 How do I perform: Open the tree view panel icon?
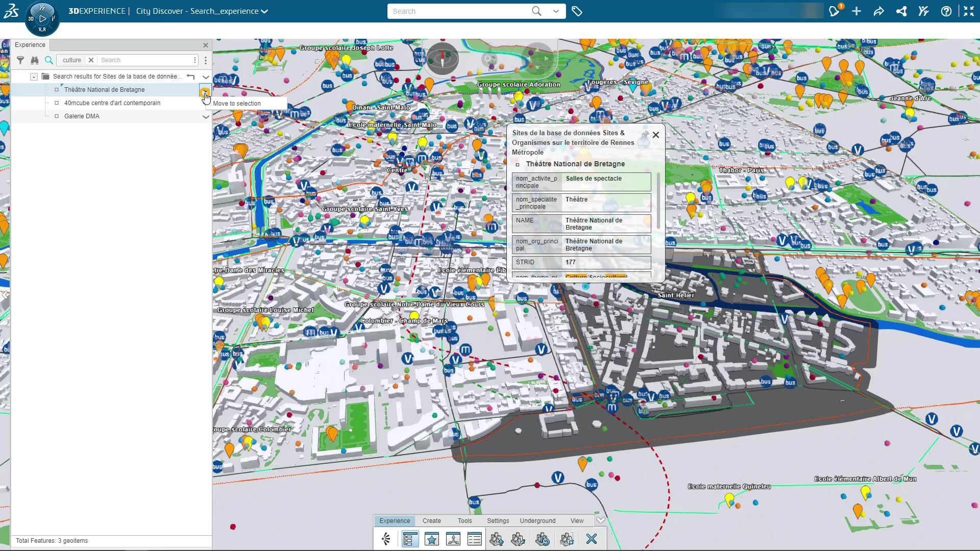pos(409,539)
